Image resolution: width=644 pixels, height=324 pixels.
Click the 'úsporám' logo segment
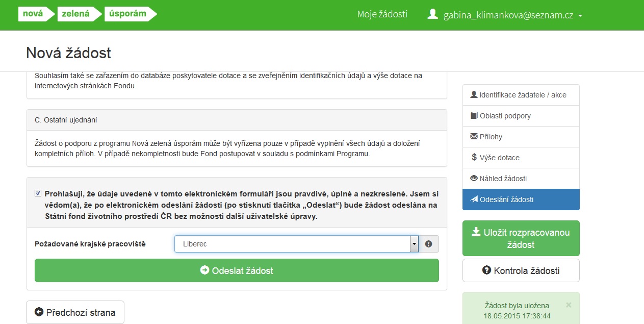131,14
